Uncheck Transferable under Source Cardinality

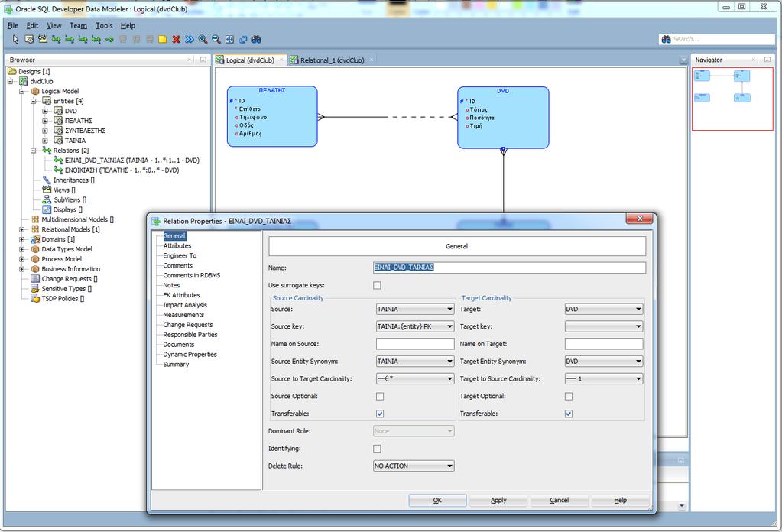(x=380, y=414)
